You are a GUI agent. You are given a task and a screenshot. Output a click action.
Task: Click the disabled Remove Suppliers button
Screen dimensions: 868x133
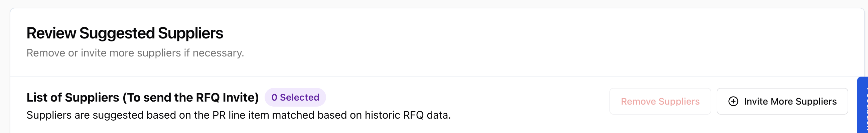pyautogui.click(x=660, y=101)
